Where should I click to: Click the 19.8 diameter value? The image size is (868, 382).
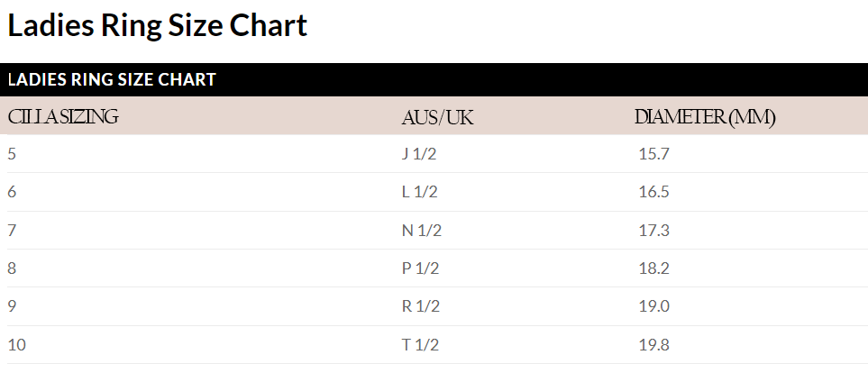coord(653,345)
